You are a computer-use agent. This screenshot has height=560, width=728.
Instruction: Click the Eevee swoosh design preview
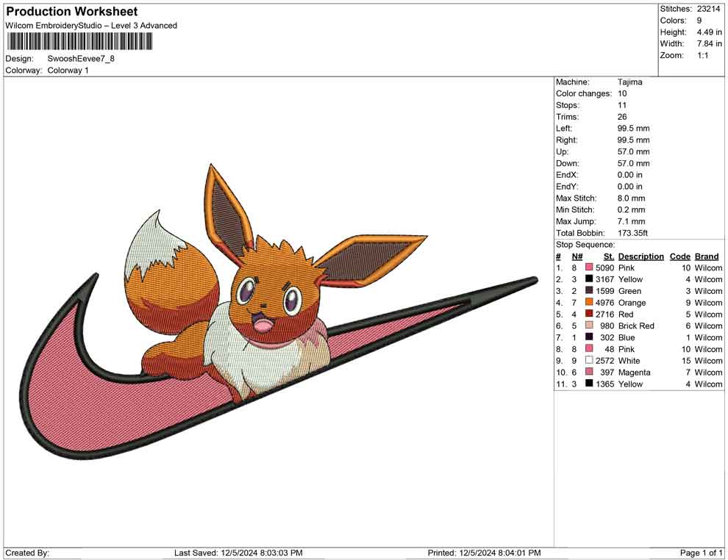(x=279, y=312)
